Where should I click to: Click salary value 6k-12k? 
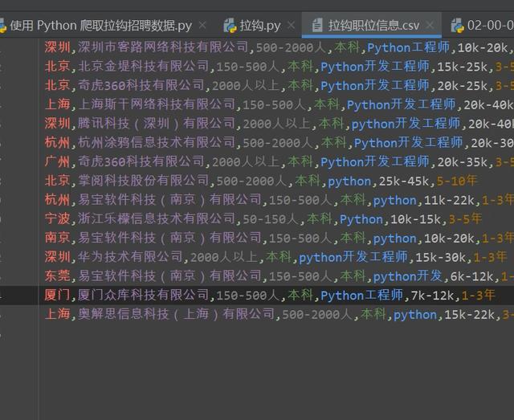[x=471, y=277]
